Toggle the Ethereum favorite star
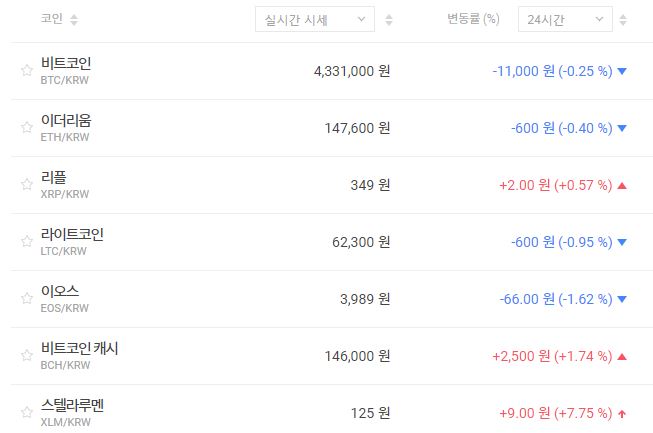This screenshot has height=433, width=653. (27, 127)
